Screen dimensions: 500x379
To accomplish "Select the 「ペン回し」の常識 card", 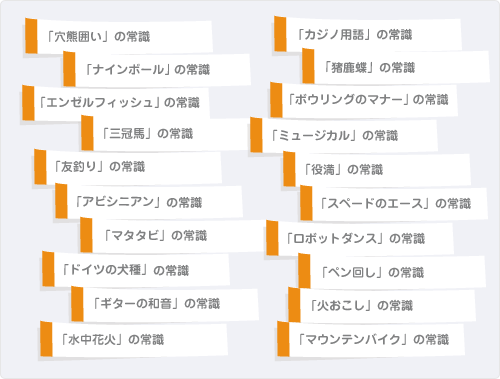I will point(392,271).
